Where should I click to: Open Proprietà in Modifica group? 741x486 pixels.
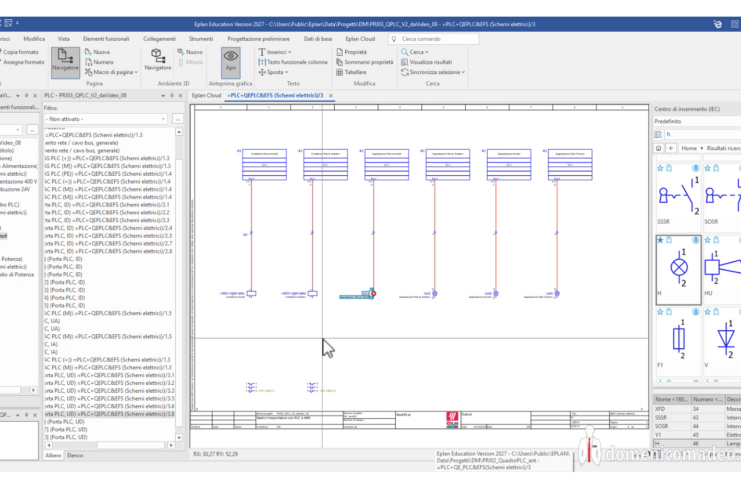click(x=352, y=52)
